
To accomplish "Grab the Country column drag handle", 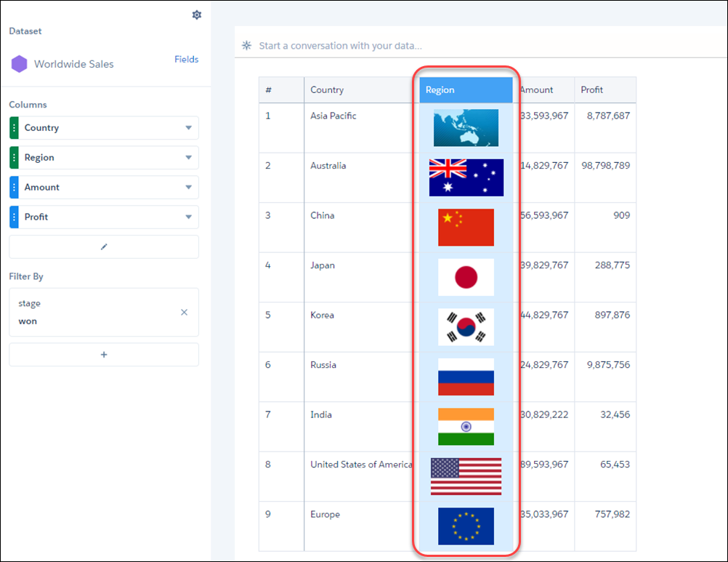I will [14, 128].
